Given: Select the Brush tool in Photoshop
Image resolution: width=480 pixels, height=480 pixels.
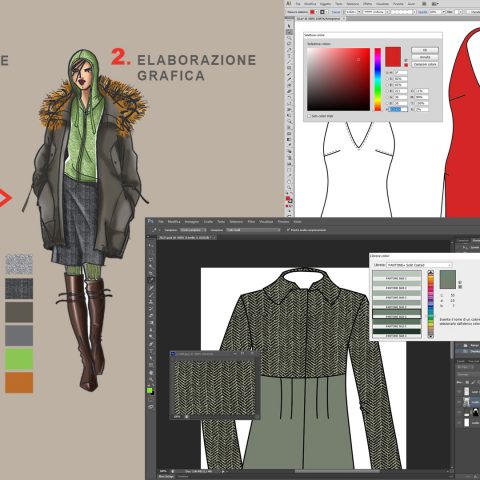Looking at the screenshot, I should [151, 295].
